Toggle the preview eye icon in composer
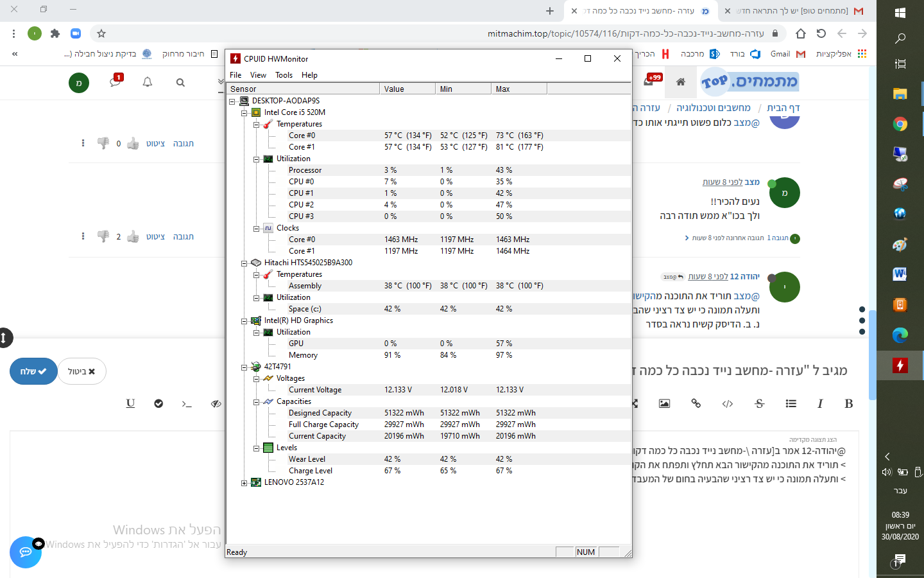 [216, 403]
